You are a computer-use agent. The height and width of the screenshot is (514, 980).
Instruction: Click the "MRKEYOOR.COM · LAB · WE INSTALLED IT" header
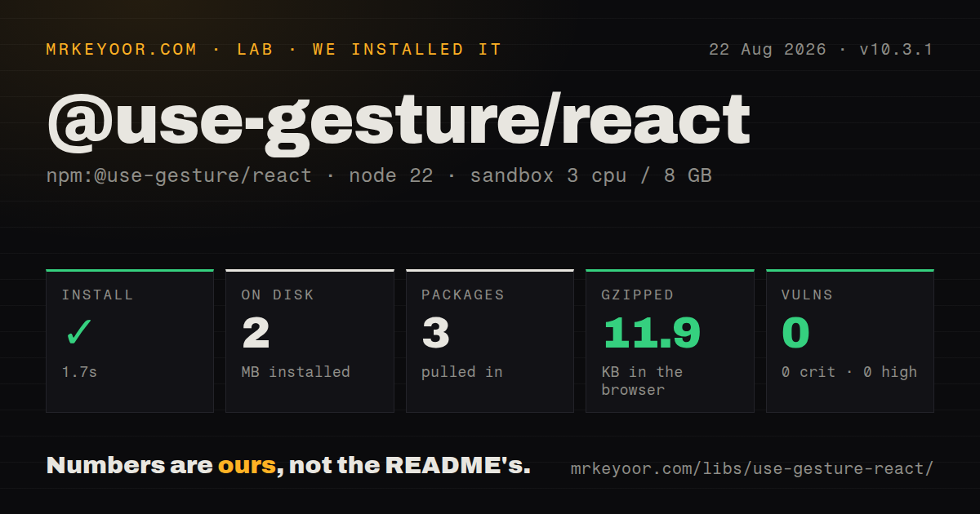pos(274,50)
